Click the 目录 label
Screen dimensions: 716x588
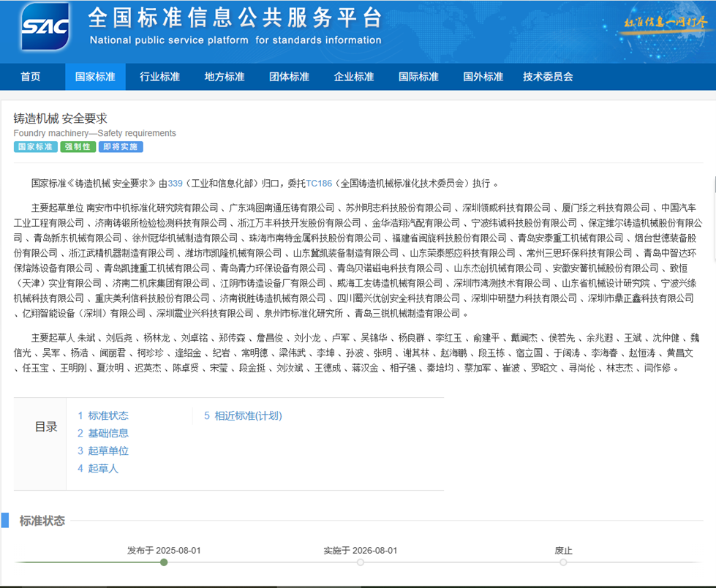tap(46, 427)
